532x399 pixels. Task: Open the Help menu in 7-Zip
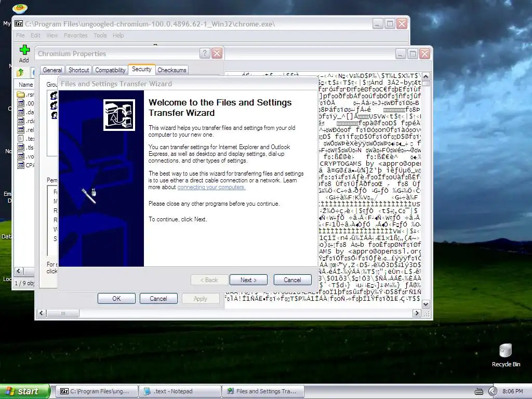pos(118,35)
